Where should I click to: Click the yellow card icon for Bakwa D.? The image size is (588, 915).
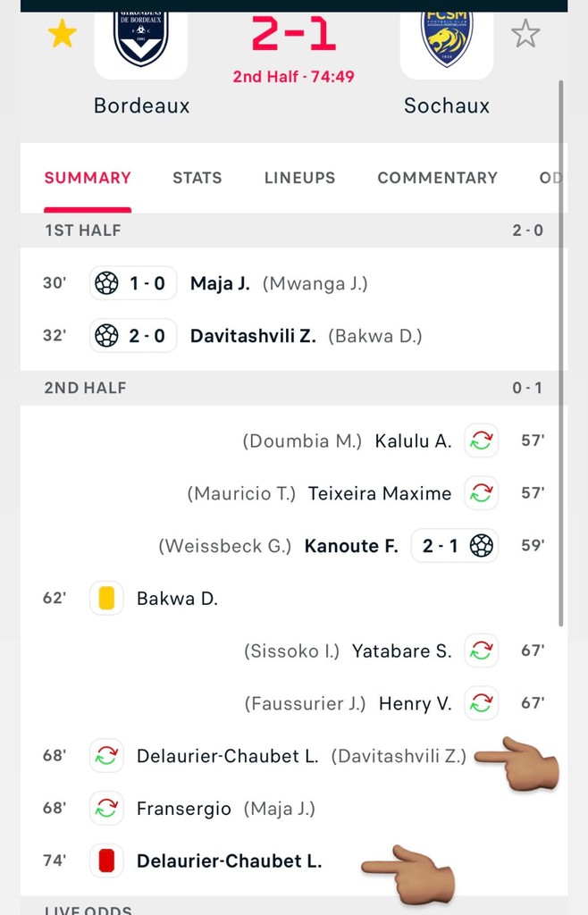106,598
